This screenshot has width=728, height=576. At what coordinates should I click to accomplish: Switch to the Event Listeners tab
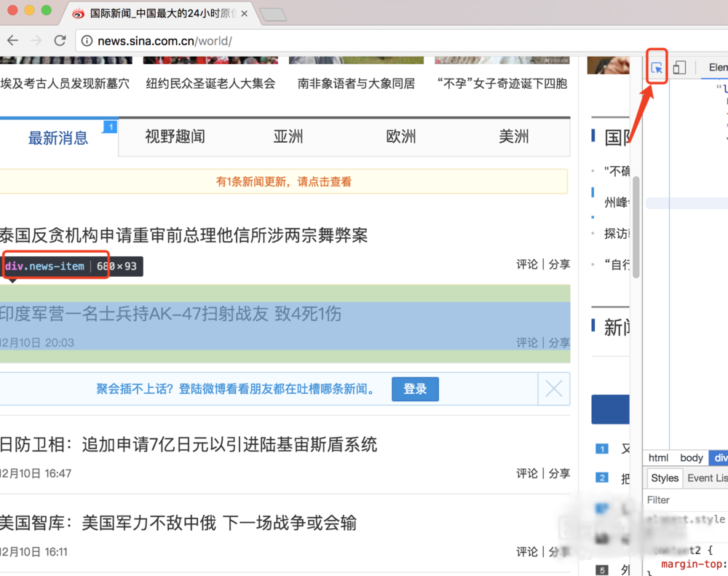(x=705, y=478)
